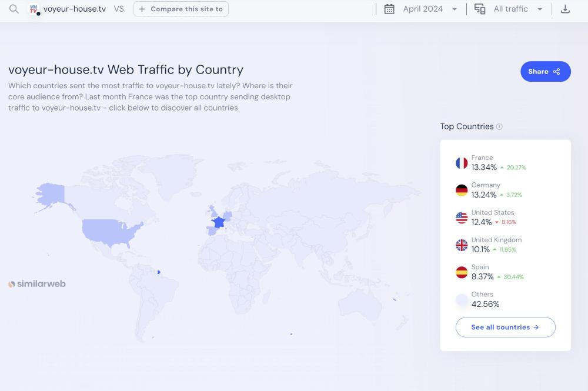Click the France flag icon
The width and height of the screenshot is (588, 391).
click(x=462, y=163)
